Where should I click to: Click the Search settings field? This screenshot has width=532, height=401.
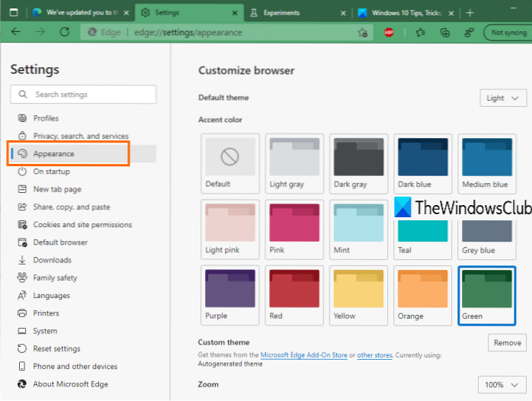coord(84,95)
